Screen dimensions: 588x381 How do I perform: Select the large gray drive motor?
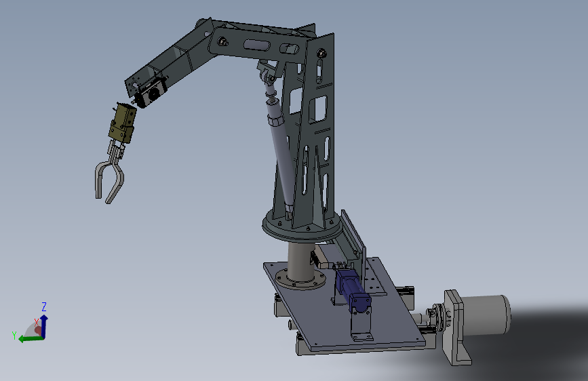coord(486,315)
